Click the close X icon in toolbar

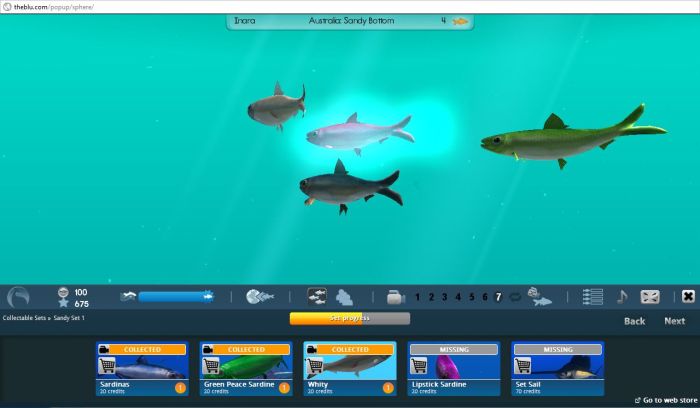pyautogui.click(x=688, y=297)
